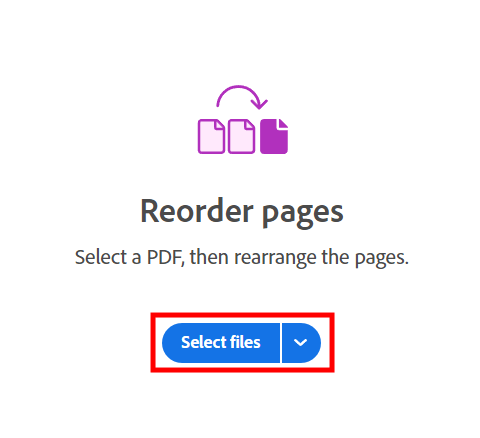
Task: Click the Reorder pages heading
Action: (x=242, y=213)
